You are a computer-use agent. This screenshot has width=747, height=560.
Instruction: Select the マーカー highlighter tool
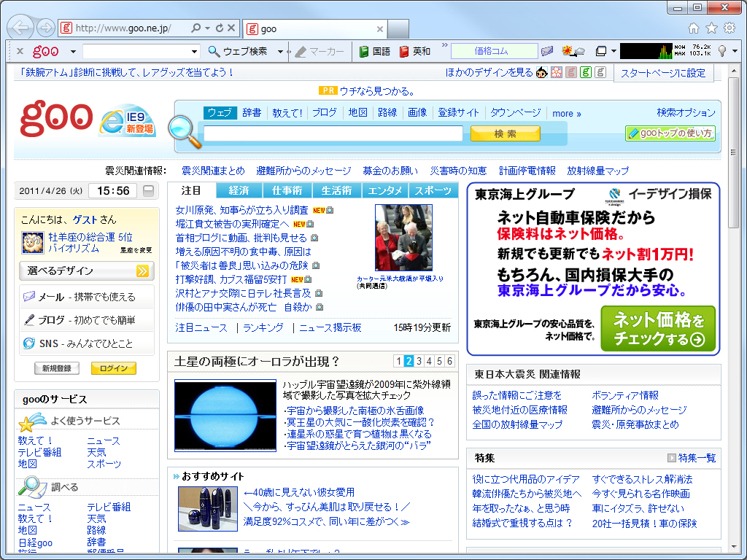tap(321, 52)
